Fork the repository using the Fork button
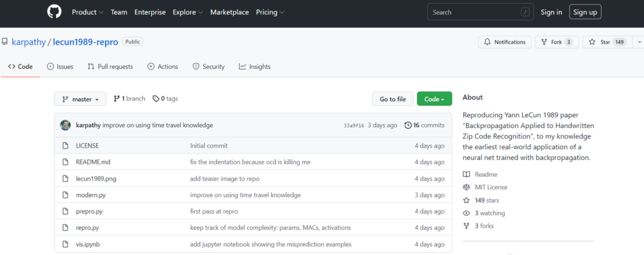The image size is (644, 255). (x=556, y=42)
